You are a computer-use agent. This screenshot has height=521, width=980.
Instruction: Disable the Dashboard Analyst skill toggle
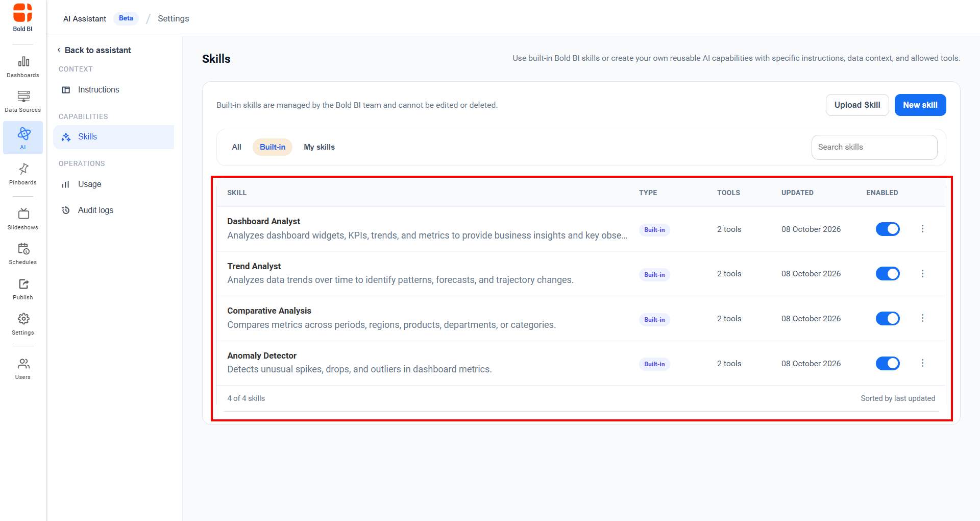click(x=888, y=229)
